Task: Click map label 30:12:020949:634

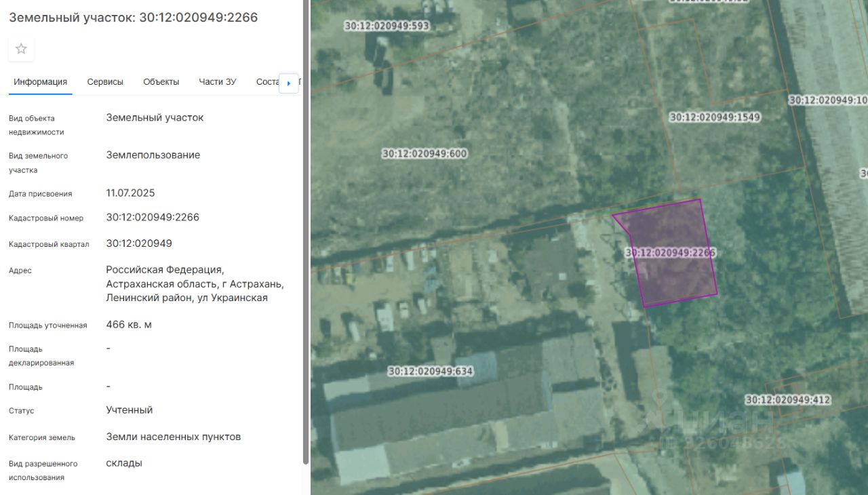Action: pyautogui.click(x=431, y=372)
